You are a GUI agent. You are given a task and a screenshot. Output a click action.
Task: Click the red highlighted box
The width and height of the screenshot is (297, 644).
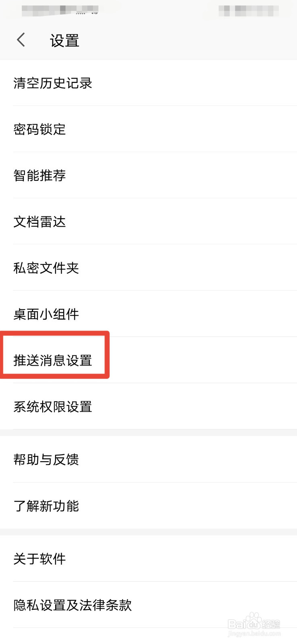pyautogui.click(x=54, y=355)
